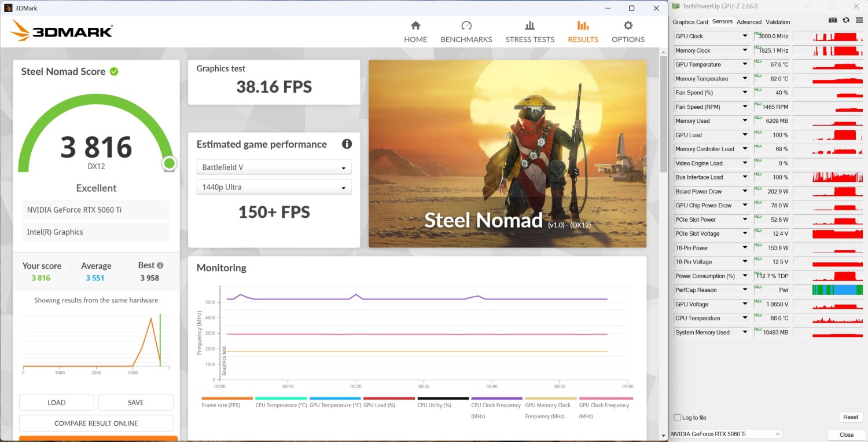
Task: Toggle the teal CPU Temperature legend swatch
Action: 281,399
